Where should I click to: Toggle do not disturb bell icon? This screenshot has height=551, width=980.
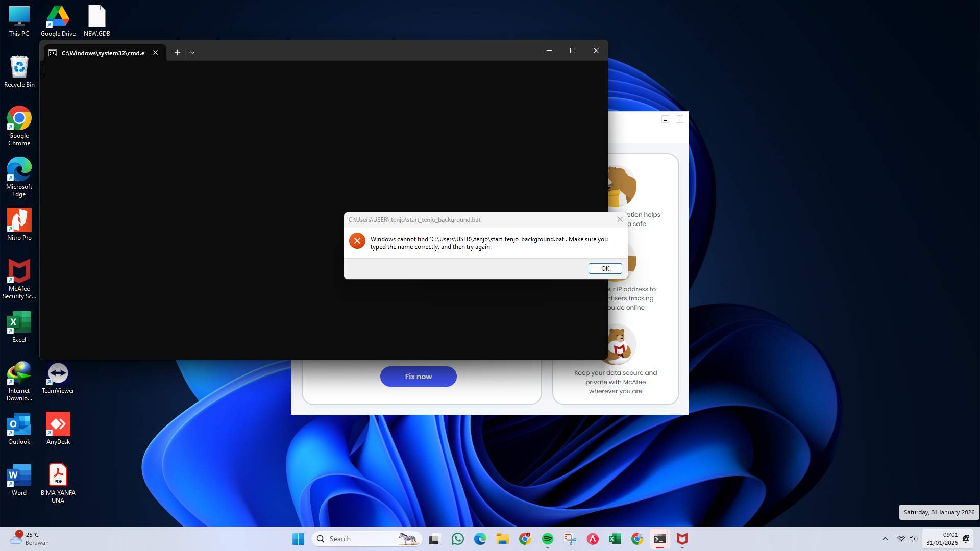966,538
